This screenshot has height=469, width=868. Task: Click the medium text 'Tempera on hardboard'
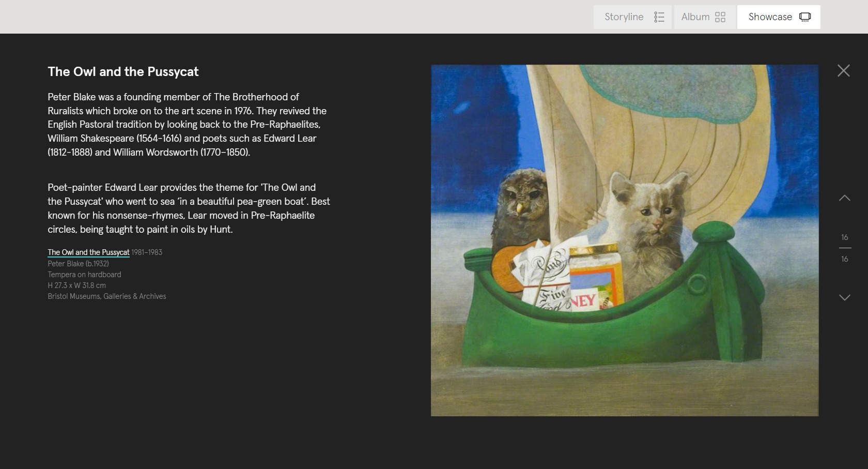click(84, 275)
